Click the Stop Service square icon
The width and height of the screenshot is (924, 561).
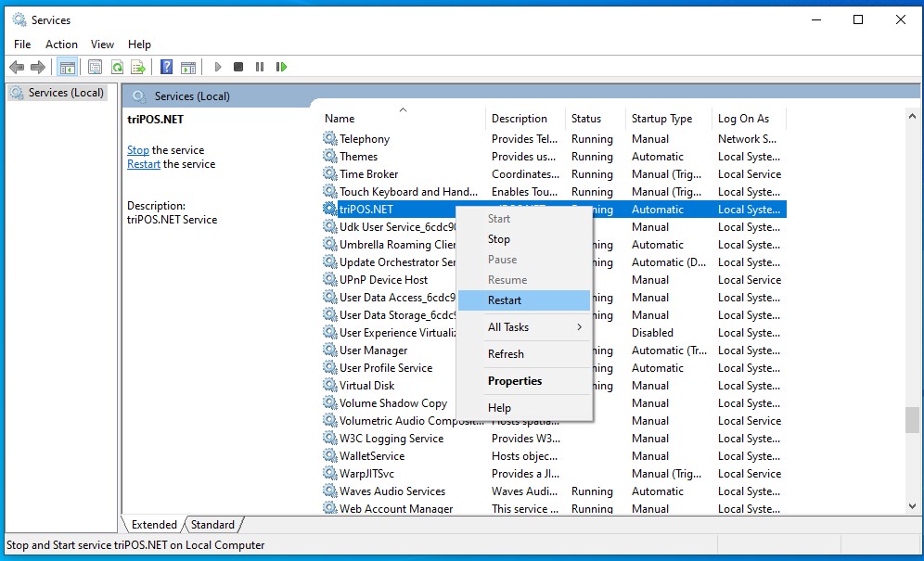coord(238,67)
